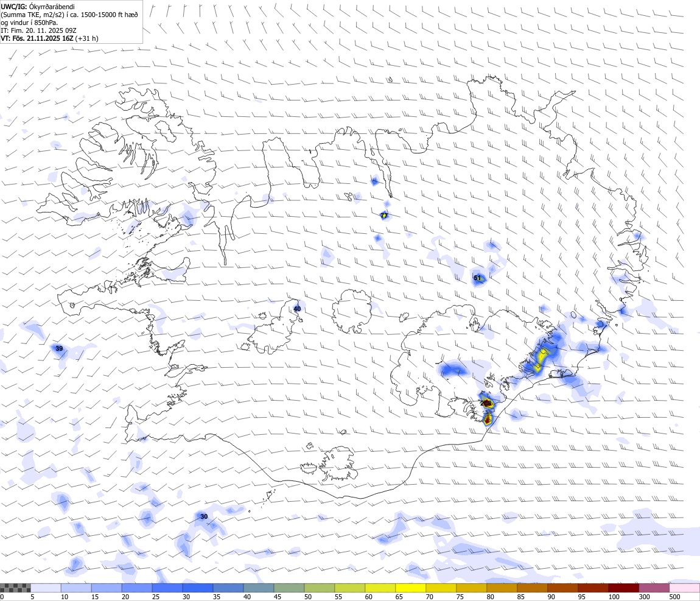Click the legend tick label '500'
The width and height of the screenshot is (700, 601).
tap(674, 597)
